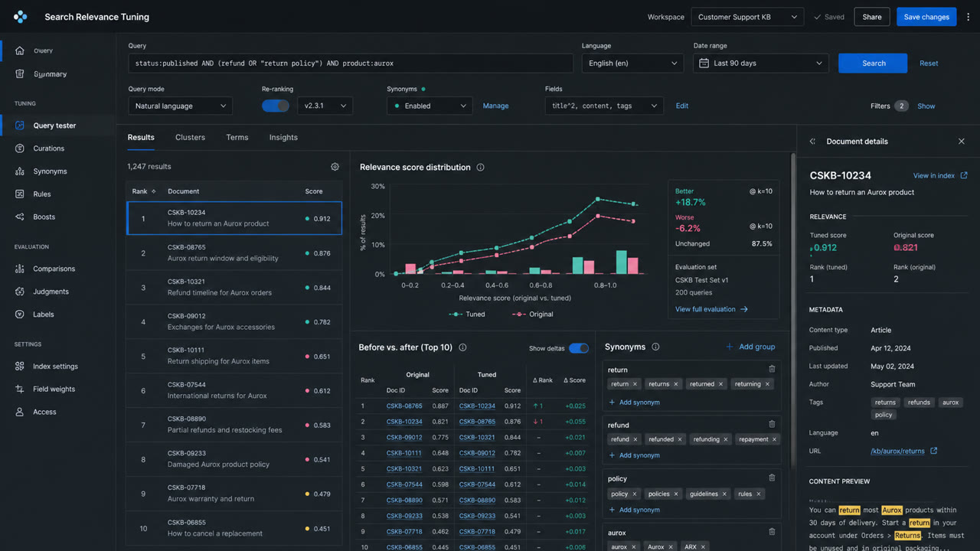Open the /kb/aurox/returns URL link

coord(897,452)
